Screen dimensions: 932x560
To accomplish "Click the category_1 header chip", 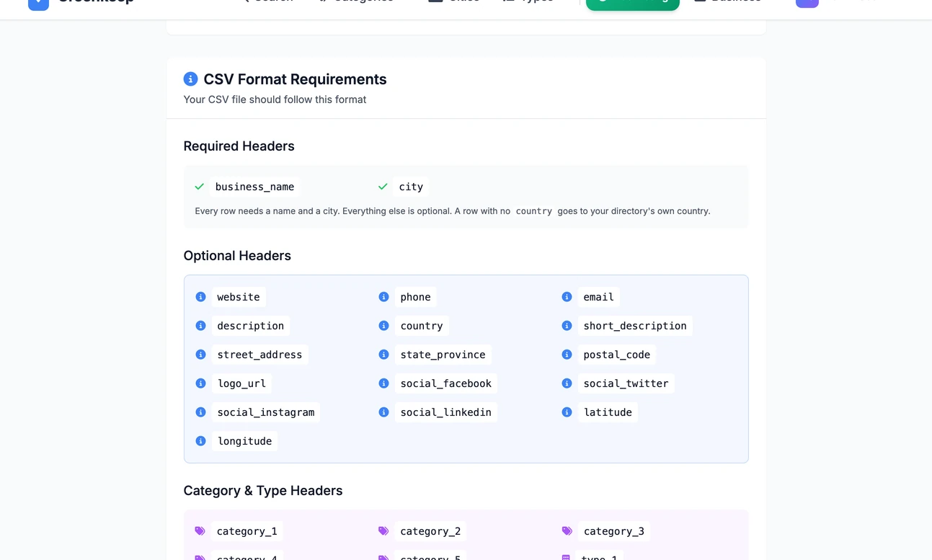I will click(247, 531).
